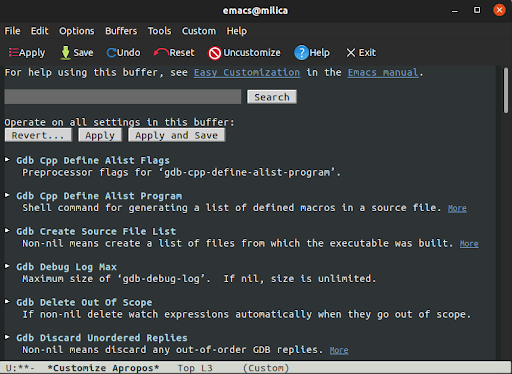512x374 pixels.
Task: Open the Help menu in menu bar
Action: 237,31
